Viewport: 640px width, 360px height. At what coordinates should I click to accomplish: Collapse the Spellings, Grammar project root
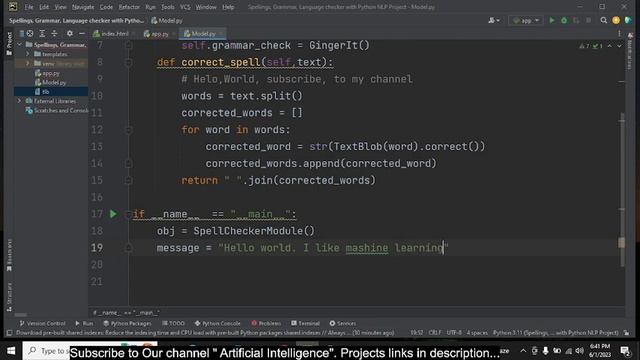point(19,44)
